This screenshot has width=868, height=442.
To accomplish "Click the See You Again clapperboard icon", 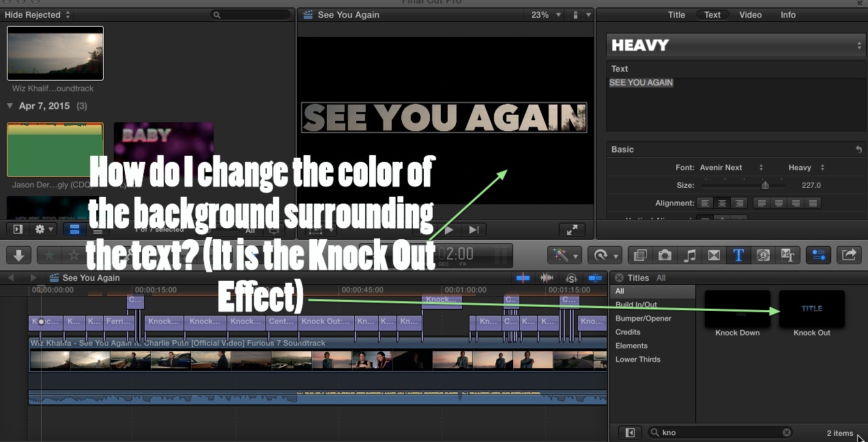I will [55, 278].
